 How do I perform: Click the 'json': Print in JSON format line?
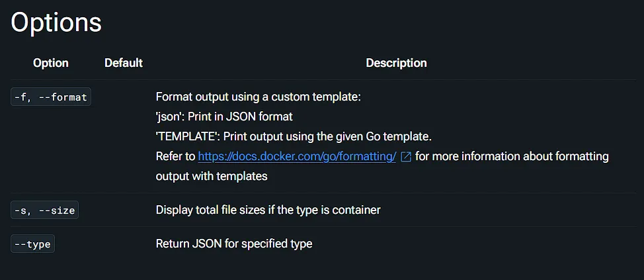pyautogui.click(x=224, y=117)
